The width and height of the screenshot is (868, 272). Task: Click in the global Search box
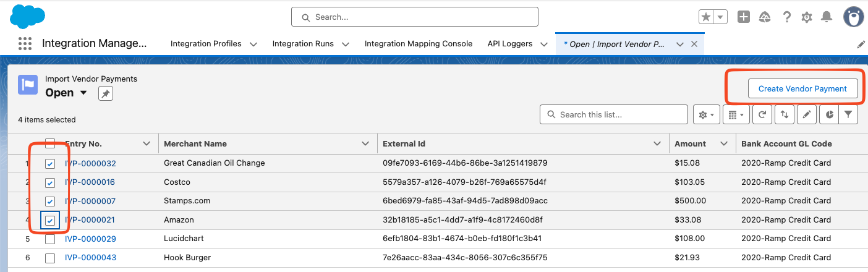(x=415, y=17)
